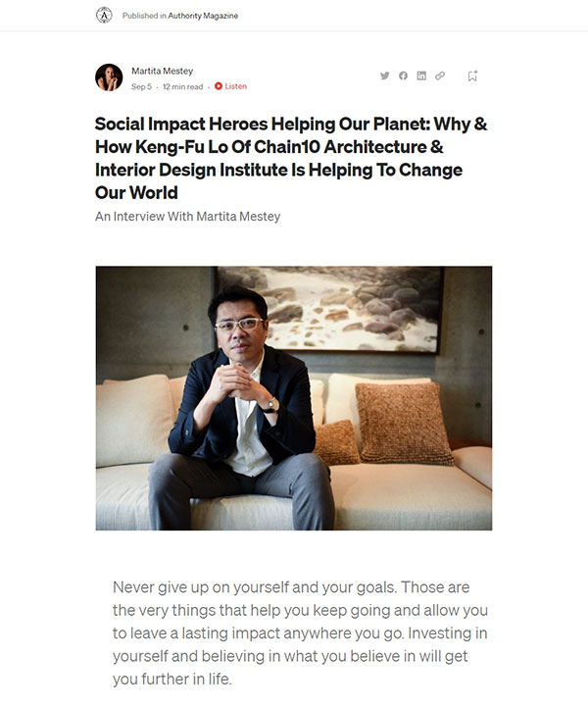Share the article on LinkedIn

pos(421,76)
